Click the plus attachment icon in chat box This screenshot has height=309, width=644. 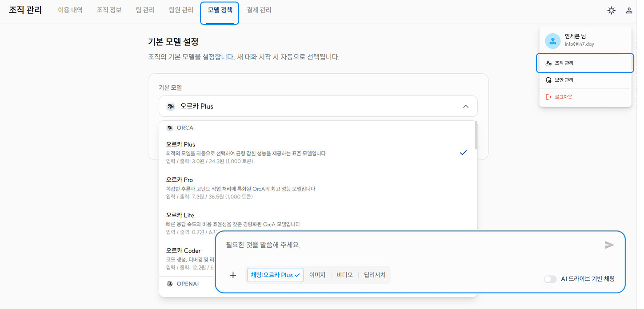pyautogui.click(x=233, y=275)
